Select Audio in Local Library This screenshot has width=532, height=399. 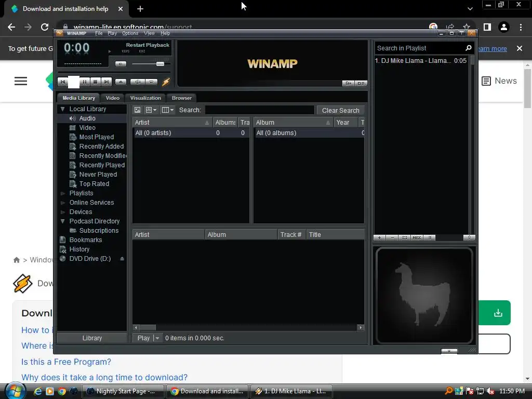pyautogui.click(x=87, y=118)
